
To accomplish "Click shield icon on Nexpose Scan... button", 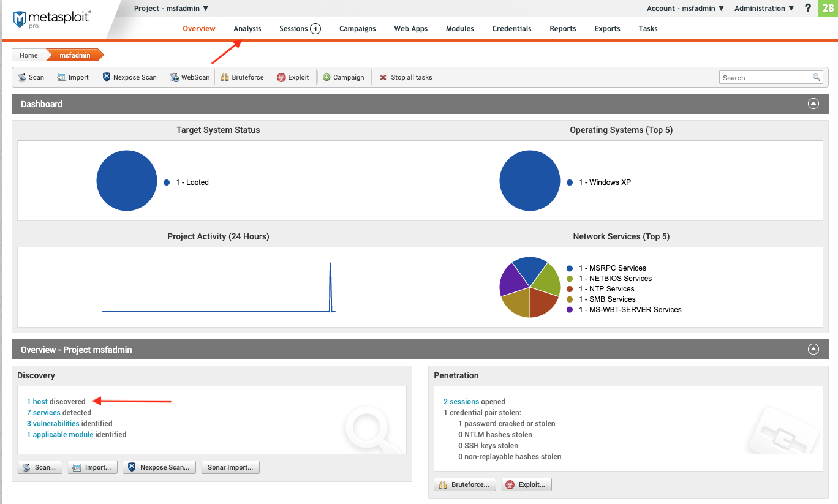I will pyautogui.click(x=132, y=467).
